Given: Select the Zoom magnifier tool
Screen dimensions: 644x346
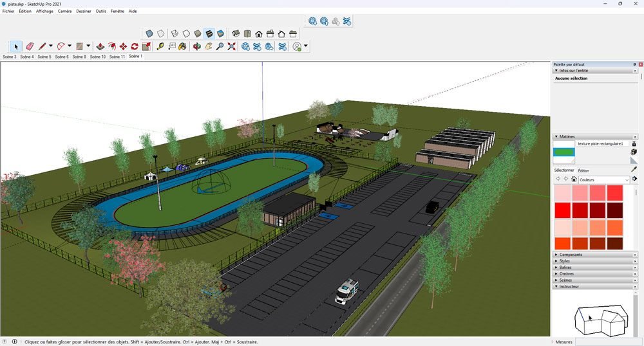Looking at the screenshot, I should click(220, 46).
